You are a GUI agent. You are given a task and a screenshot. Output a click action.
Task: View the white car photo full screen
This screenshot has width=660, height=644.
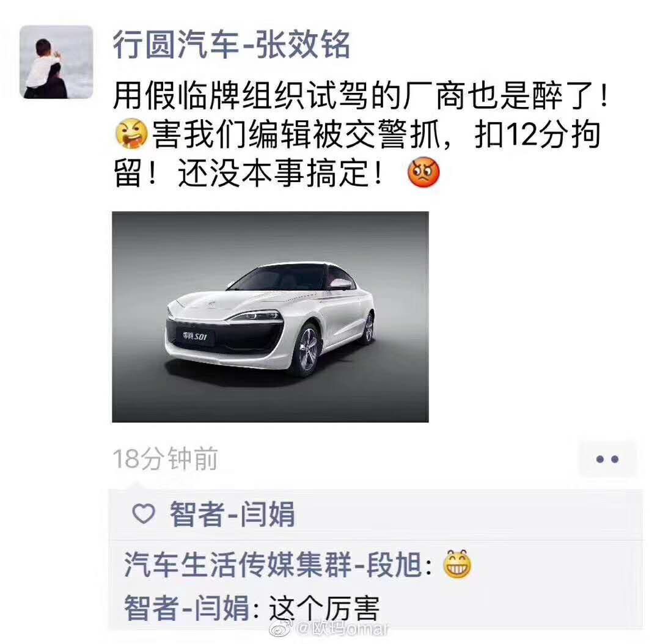[270, 317]
